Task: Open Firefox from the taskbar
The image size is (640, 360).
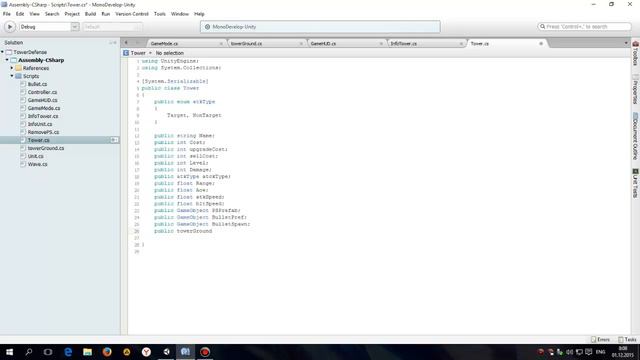Action: coord(107,352)
